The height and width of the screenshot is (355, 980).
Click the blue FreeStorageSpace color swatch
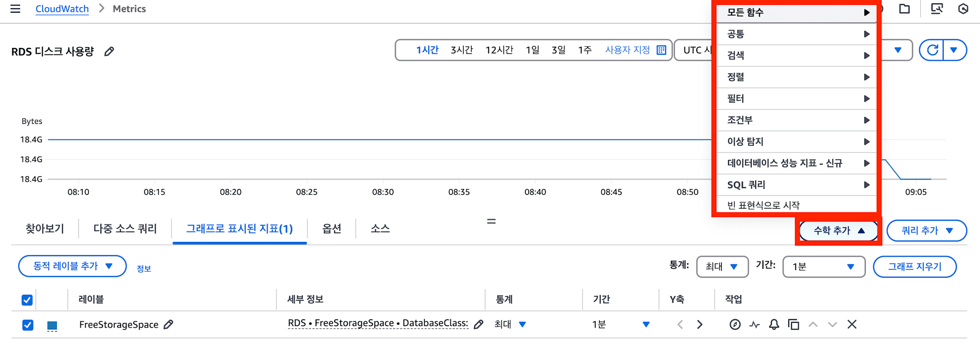click(x=52, y=326)
